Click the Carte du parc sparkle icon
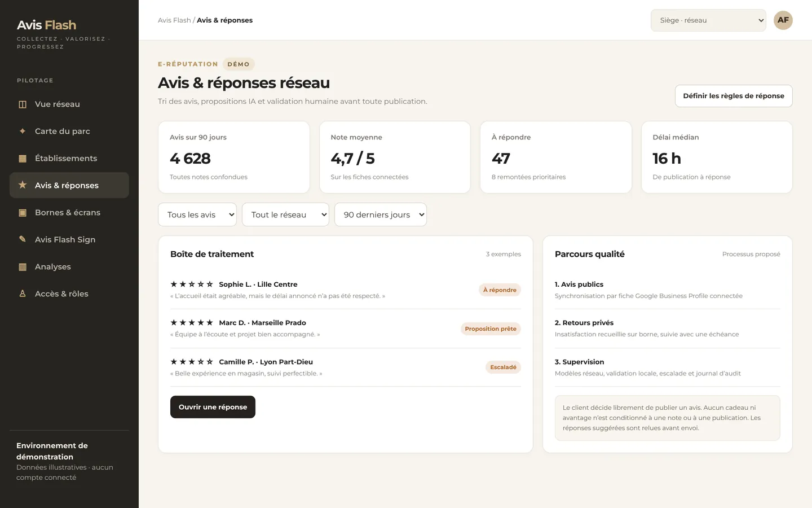The image size is (812, 508). 23,131
